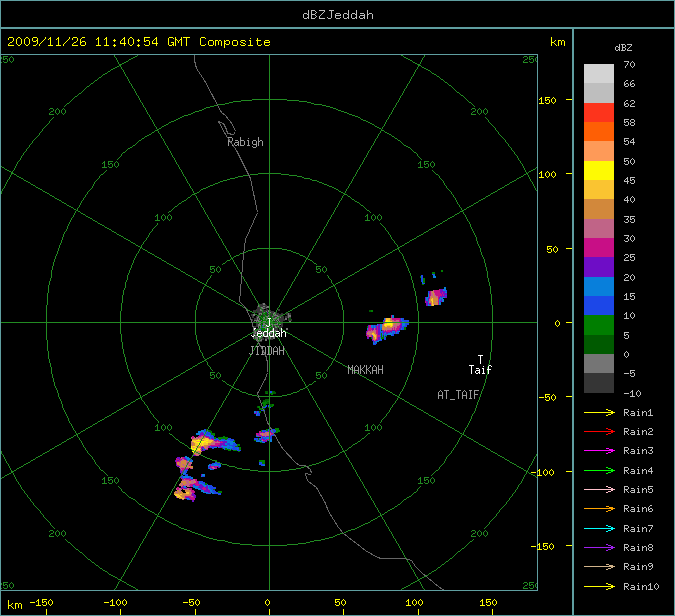Select the magenta 25–30 dBZ swatch
Image resolution: width=675 pixels, height=616 pixels.
[x=599, y=248]
